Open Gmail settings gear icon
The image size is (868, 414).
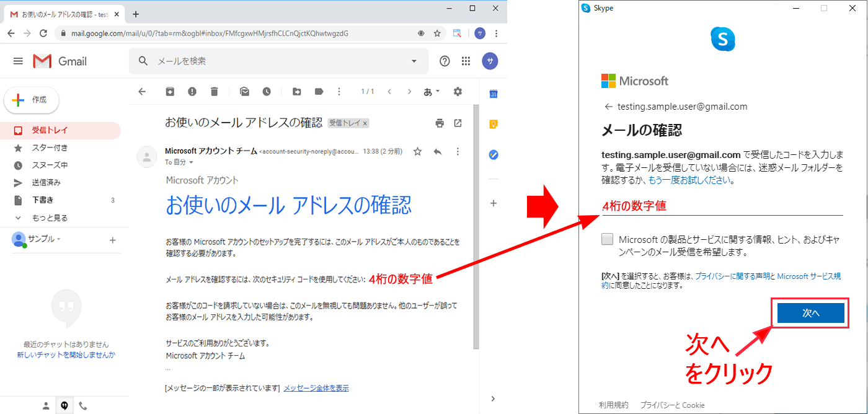point(458,92)
